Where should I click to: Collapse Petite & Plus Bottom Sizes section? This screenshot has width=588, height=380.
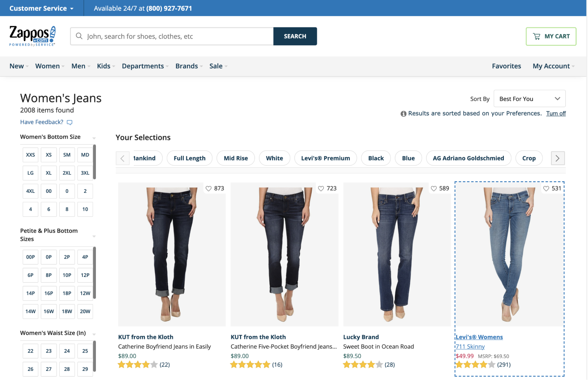94,236
